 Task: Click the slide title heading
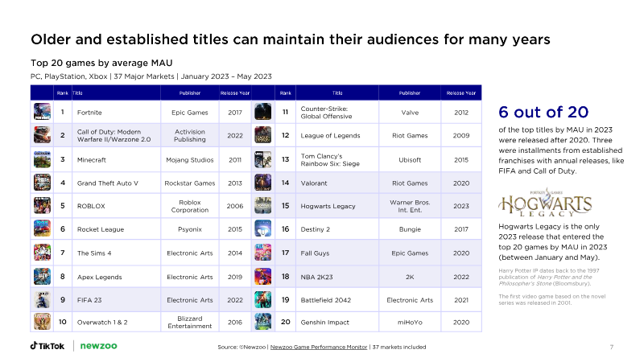tap(291, 39)
